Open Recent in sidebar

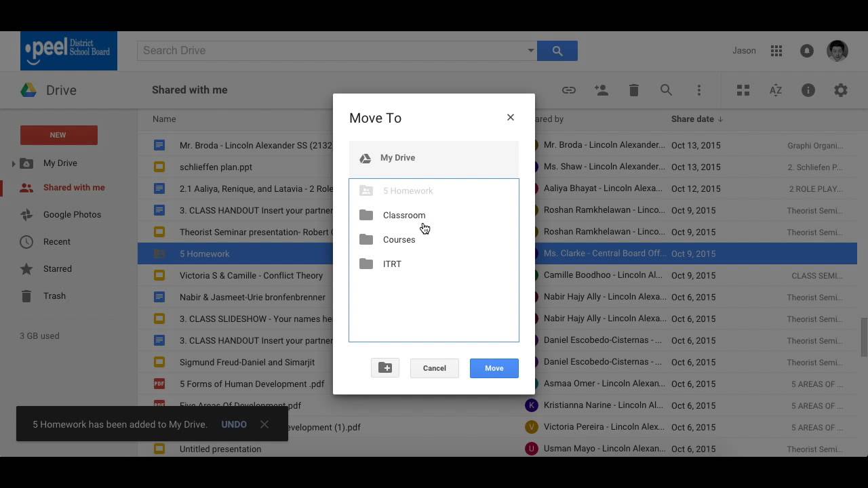(57, 242)
